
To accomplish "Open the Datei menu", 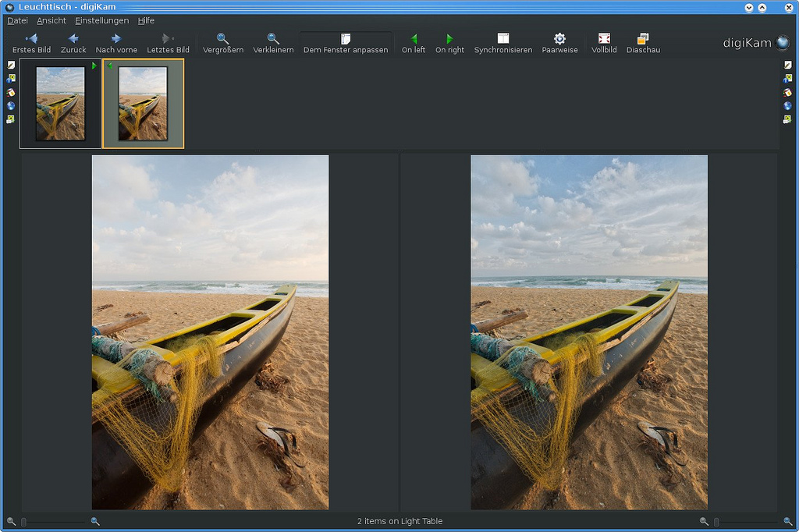I will (17, 20).
